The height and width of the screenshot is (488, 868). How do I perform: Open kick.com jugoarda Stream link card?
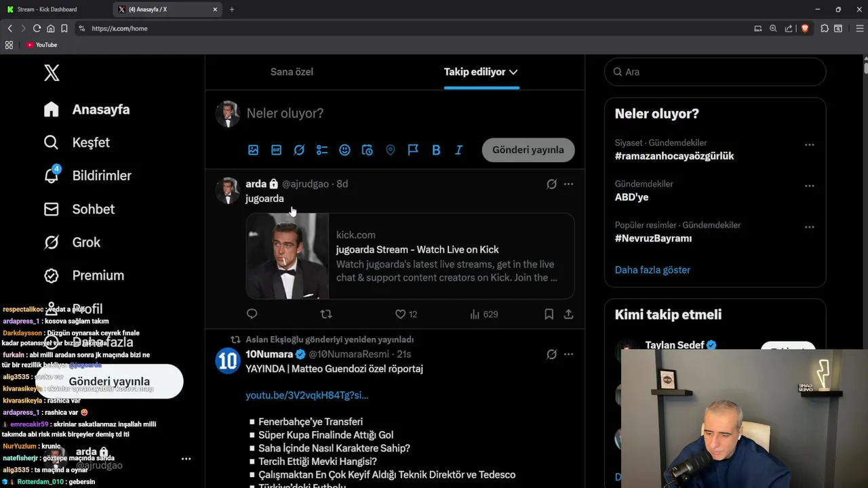(x=410, y=256)
